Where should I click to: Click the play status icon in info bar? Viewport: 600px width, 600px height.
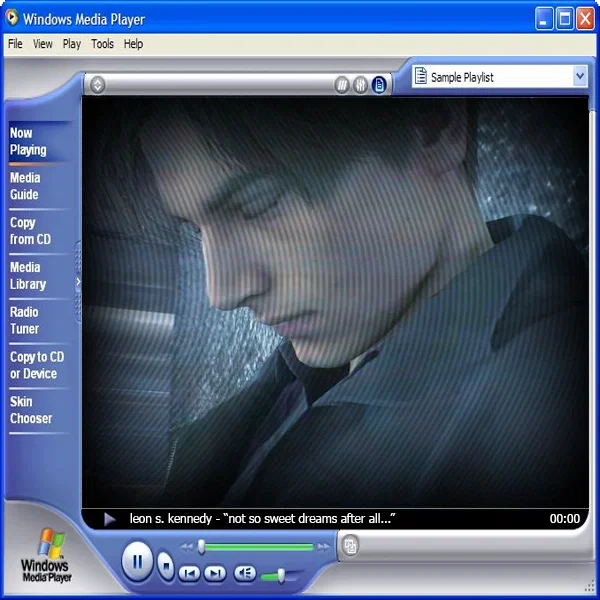pyautogui.click(x=110, y=519)
